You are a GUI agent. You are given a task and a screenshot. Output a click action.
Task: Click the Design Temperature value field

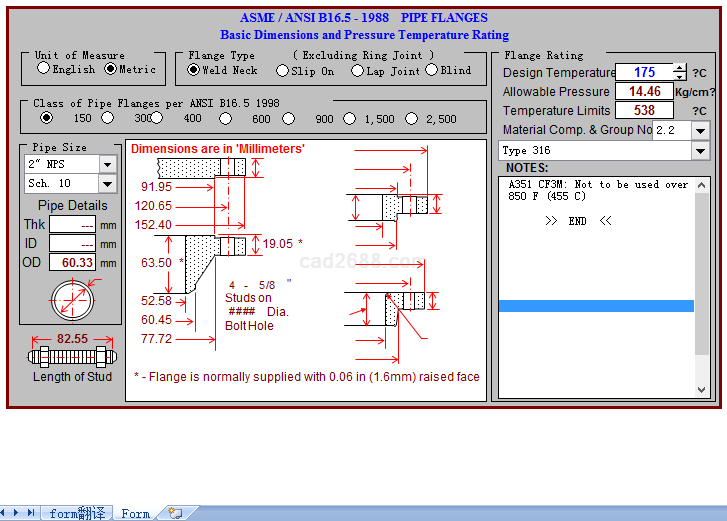644,72
